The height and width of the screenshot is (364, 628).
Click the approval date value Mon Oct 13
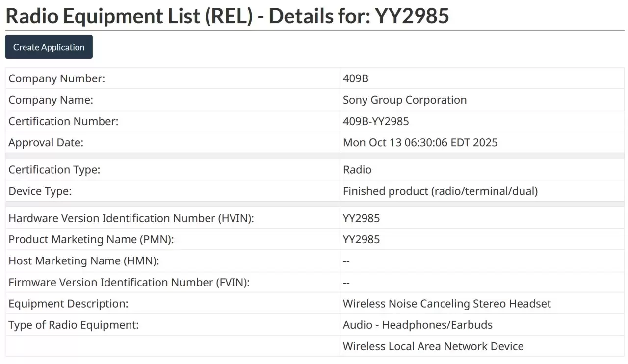[419, 143]
